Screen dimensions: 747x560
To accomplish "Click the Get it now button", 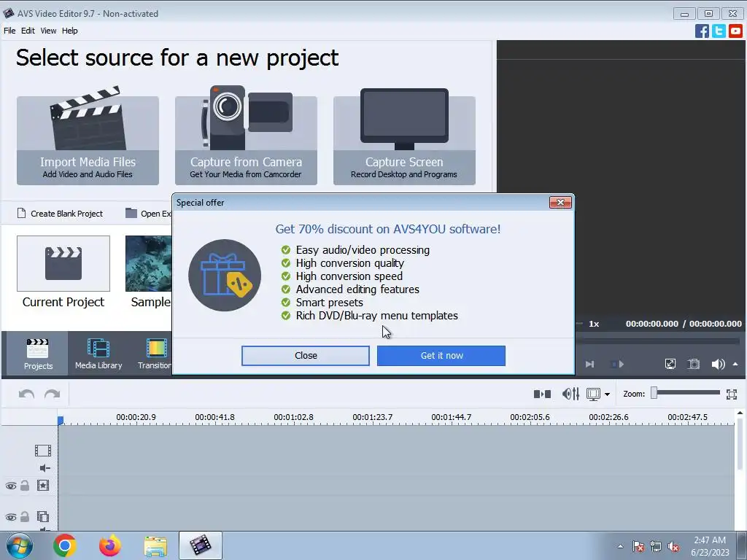I will (441, 356).
